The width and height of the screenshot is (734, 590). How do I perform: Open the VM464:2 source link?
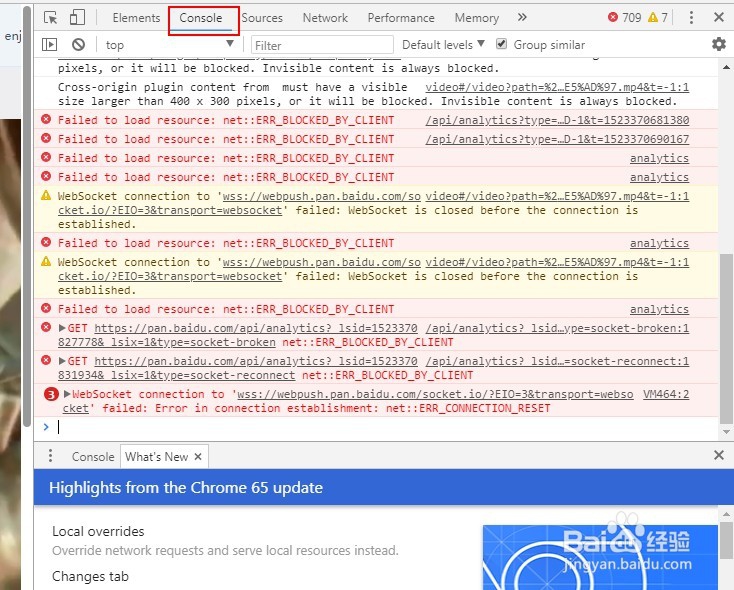(x=666, y=394)
